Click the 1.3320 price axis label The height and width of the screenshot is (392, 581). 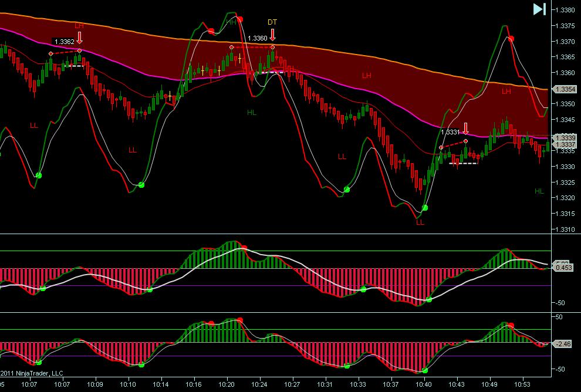coord(565,198)
